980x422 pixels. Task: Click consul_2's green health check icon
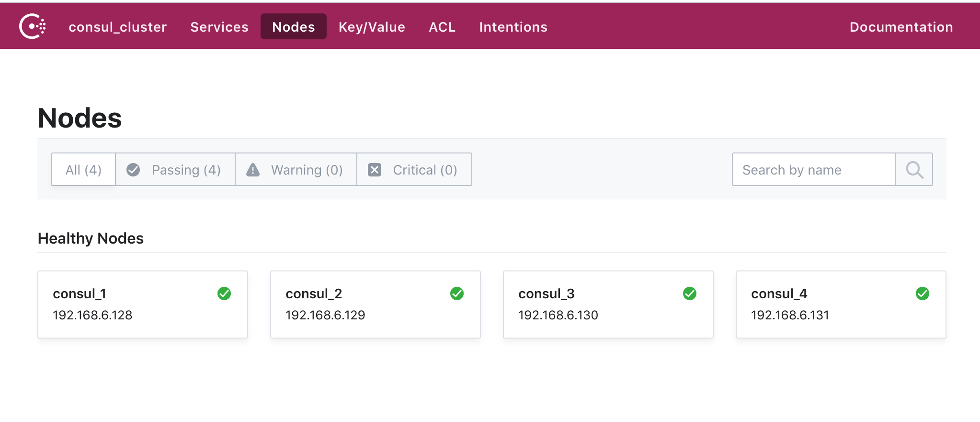[x=457, y=293]
